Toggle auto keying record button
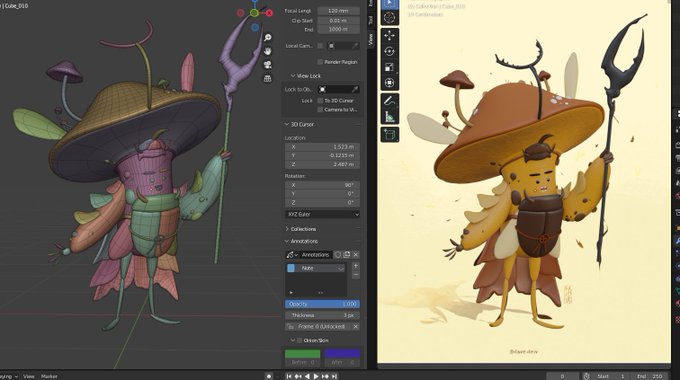The image size is (680, 380). [x=268, y=376]
